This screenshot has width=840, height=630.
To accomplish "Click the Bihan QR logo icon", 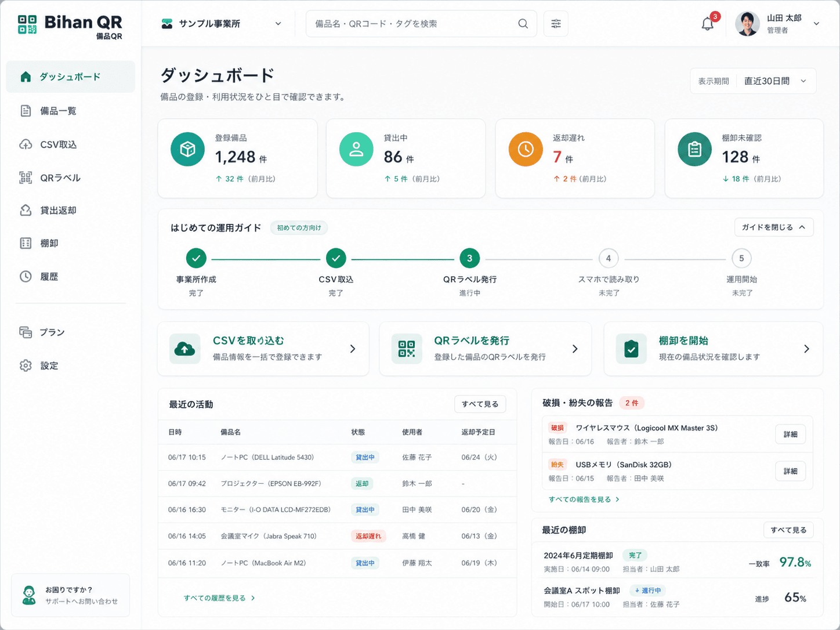I will coord(27,24).
